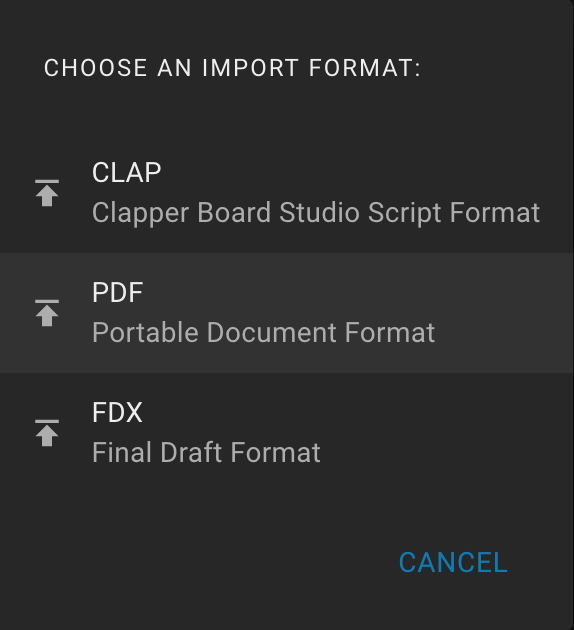Click the dialog heading Choose An Import Format
This screenshot has height=630, width=574.
232,68
